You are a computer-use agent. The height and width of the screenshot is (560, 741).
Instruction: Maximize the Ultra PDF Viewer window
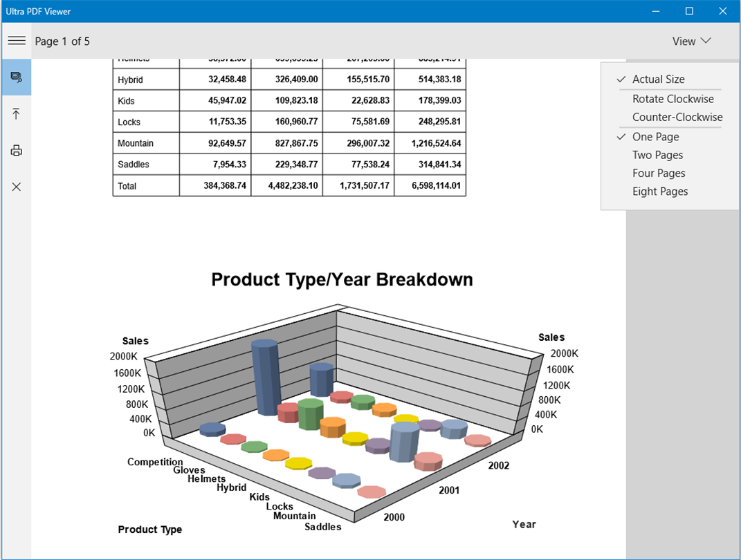(690, 11)
